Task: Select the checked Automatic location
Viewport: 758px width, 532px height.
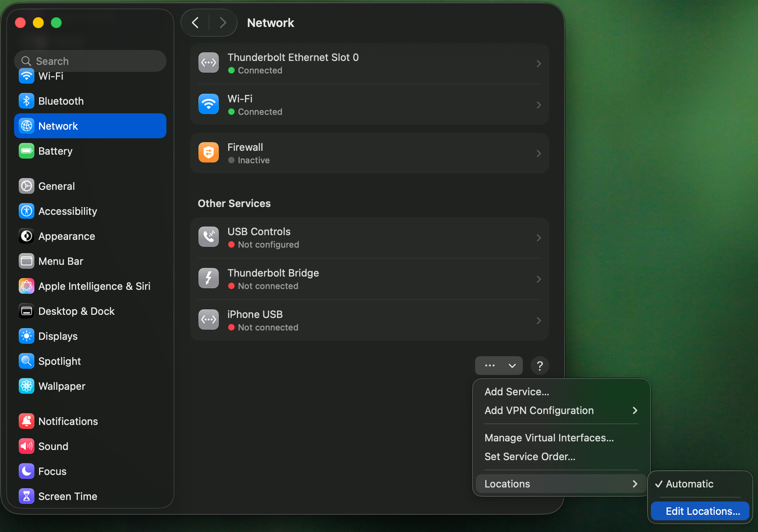Action: pos(690,484)
